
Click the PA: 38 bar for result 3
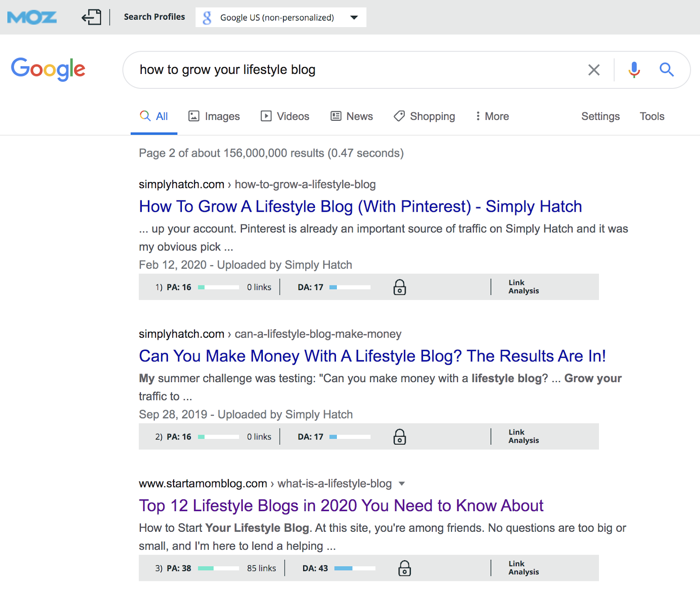click(x=218, y=568)
